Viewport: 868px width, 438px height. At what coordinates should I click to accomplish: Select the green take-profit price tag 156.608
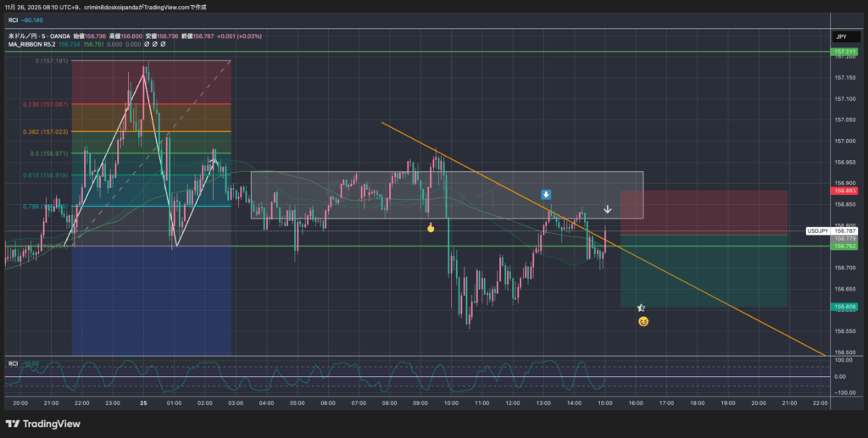845,307
